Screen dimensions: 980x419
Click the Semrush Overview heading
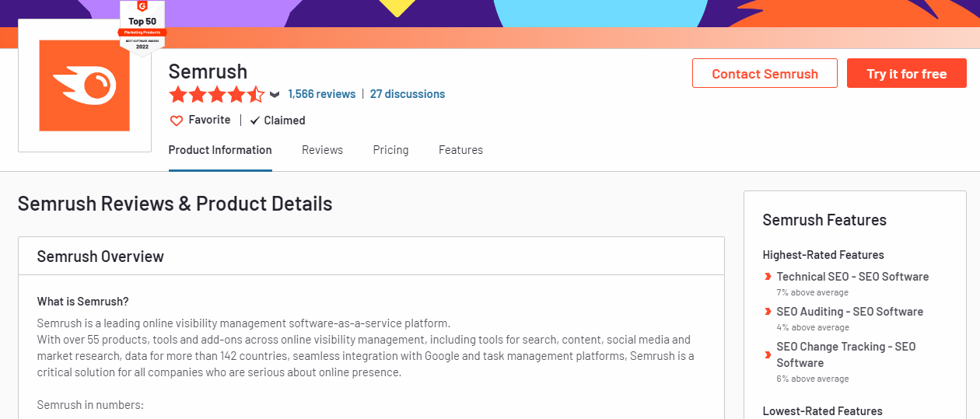point(100,257)
